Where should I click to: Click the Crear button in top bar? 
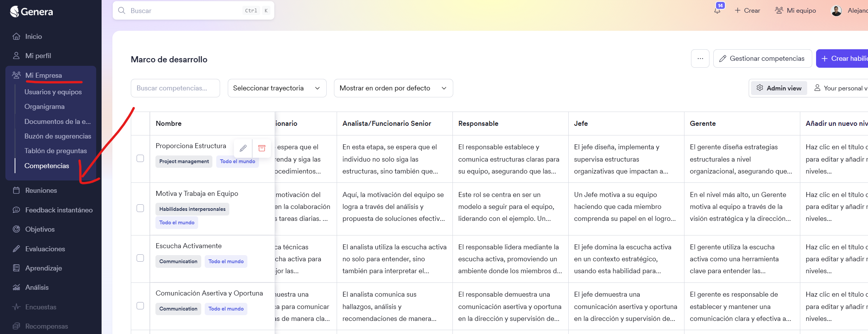(x=747, y=10)
